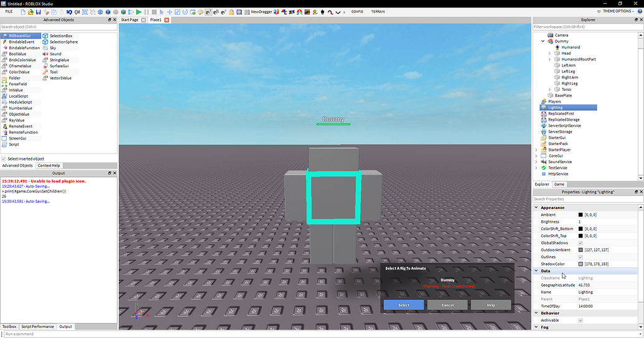Click the black humanoid figure plugin icon
This screenshot has height=349, width=644.
point(323,12)
